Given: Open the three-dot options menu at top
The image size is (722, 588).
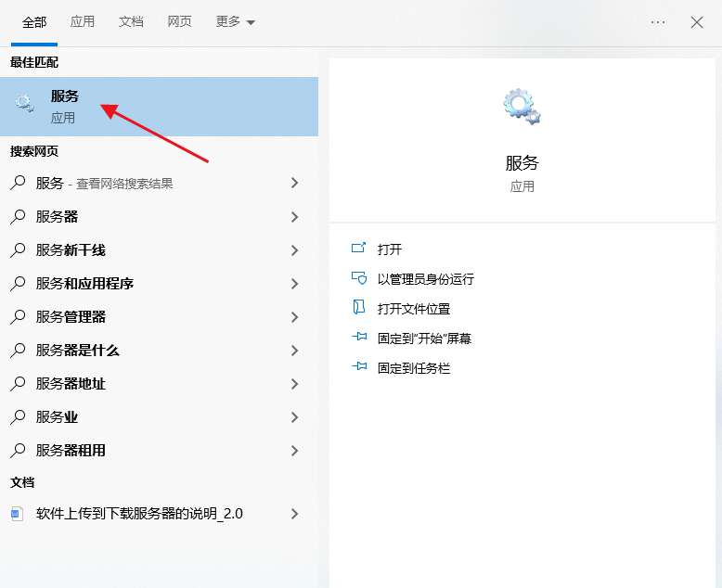Looking at the screenshot, I should click(658, 22).
